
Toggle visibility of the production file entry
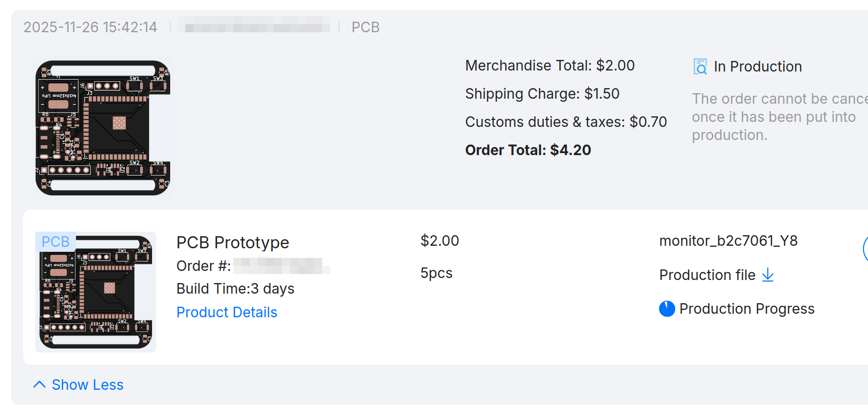707,275
